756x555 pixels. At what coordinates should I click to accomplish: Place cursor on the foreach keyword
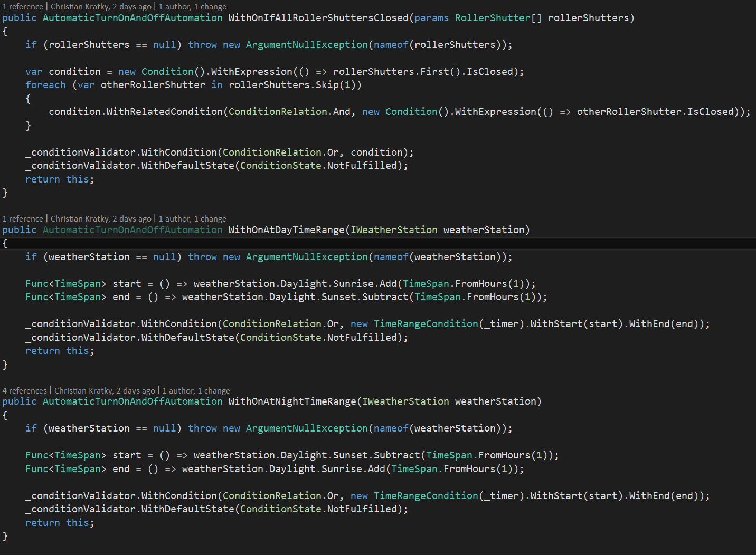click(x=45, y=84)
